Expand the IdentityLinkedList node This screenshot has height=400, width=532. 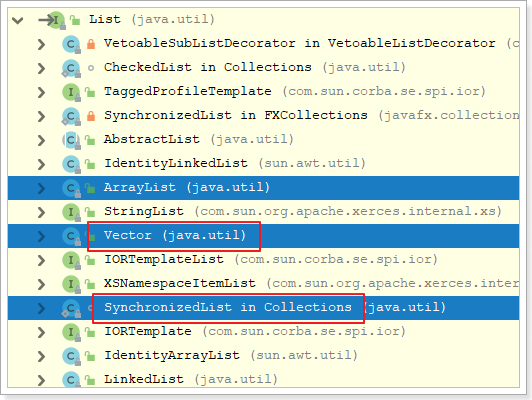(41, 165)
